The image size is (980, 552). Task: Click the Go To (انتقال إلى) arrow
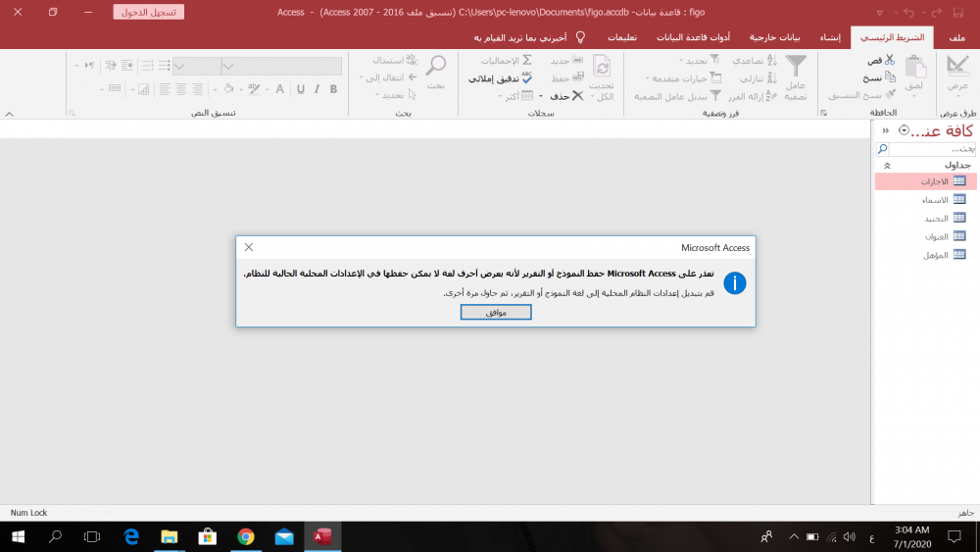[412, 77]
